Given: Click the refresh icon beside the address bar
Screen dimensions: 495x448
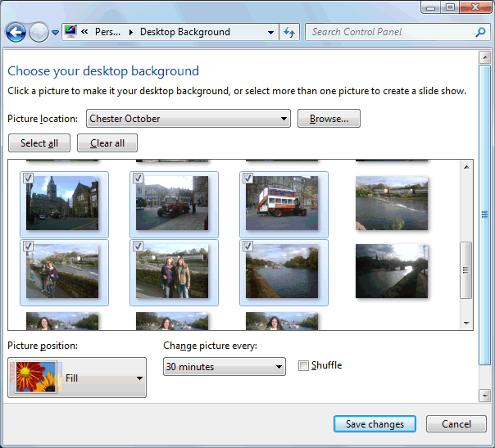Looking at the screenshot, I should [289, 32].
